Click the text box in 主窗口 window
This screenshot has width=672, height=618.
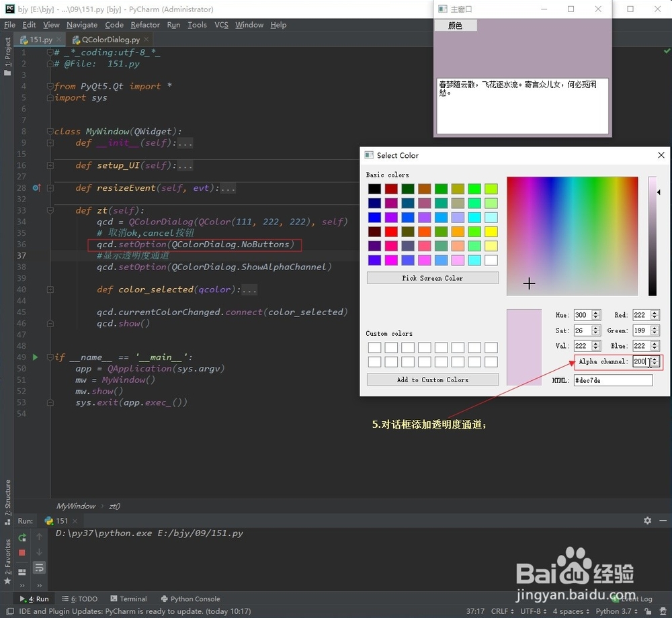click(x=522, y=105)
